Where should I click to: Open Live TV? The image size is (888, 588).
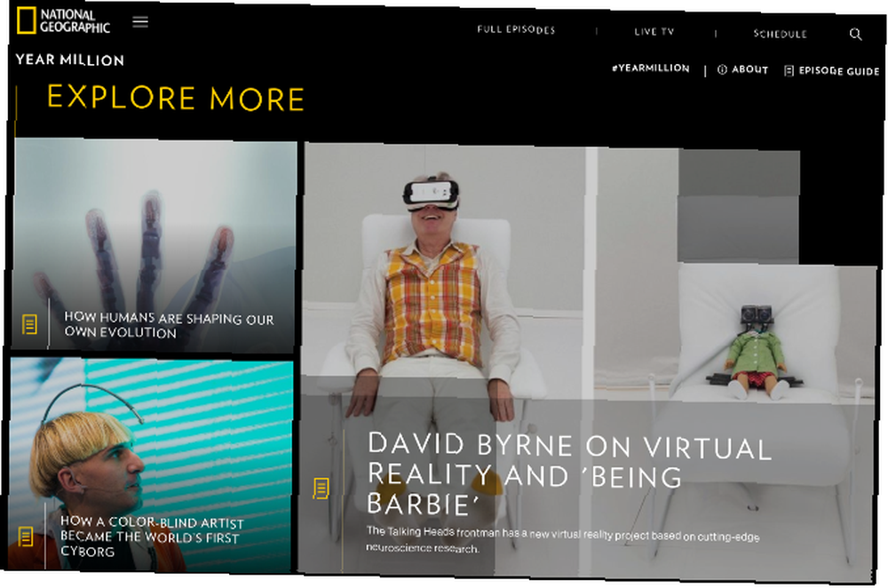(x=654, y=32)
